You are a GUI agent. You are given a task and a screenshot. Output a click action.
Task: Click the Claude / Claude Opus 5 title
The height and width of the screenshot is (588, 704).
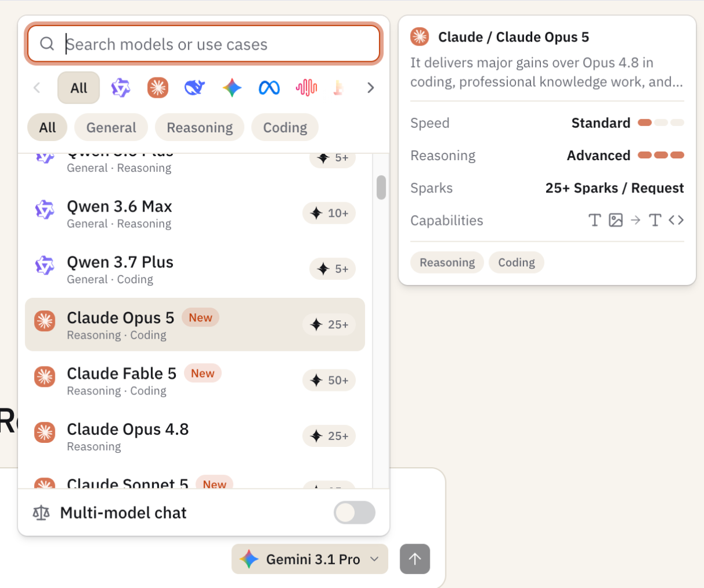pos(514,37)
